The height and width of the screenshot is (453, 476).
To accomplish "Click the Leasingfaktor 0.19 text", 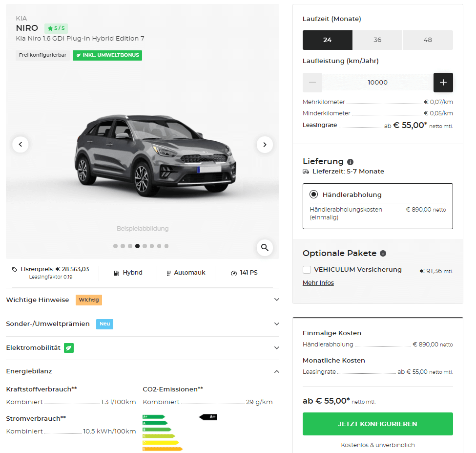I will (x=51, y=277).
